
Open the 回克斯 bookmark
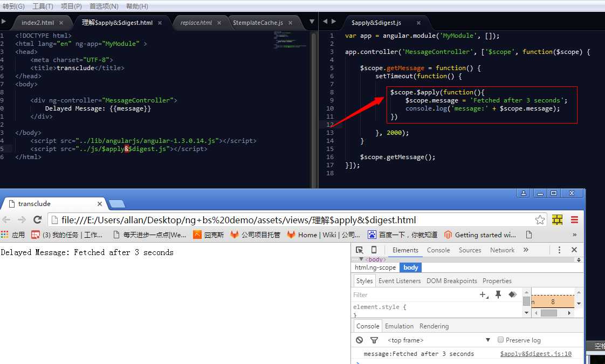pyautogui.click(x=208, y=235)
